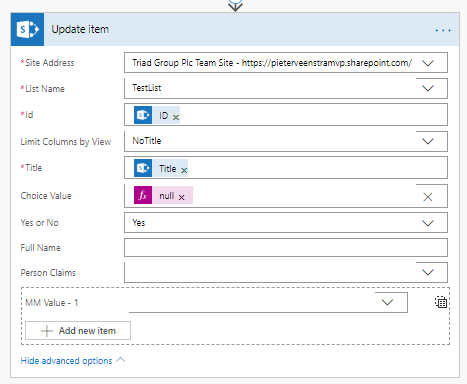Click the Title dynamic content token

pyautogui.click(x=161, y=168)
